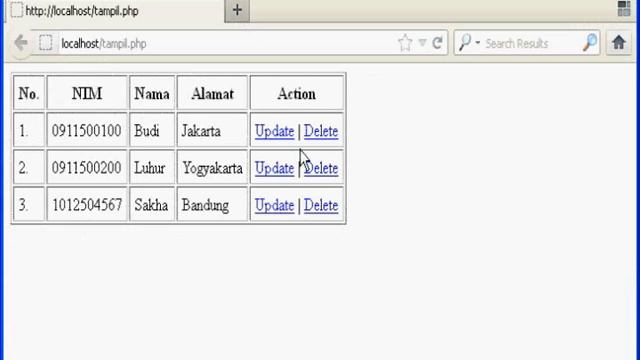Click NIM cell 1012504567

click(x=87, y=205)
